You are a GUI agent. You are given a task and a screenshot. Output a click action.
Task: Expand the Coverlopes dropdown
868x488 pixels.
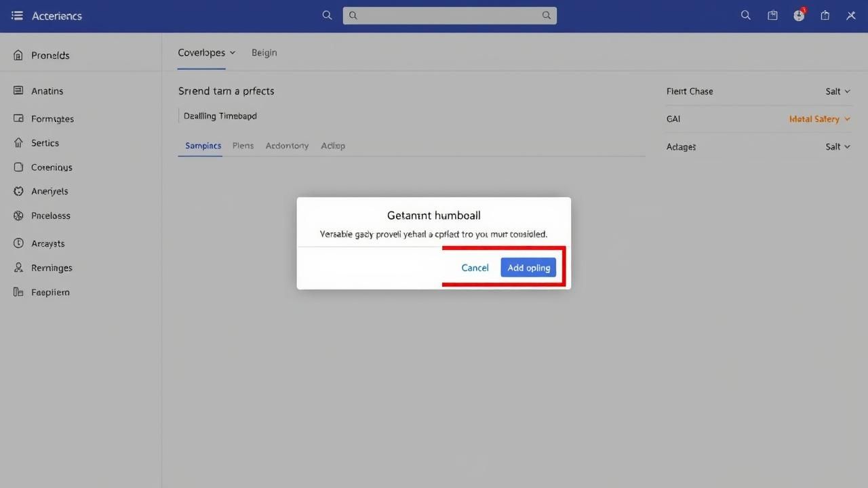coord(206,52)
